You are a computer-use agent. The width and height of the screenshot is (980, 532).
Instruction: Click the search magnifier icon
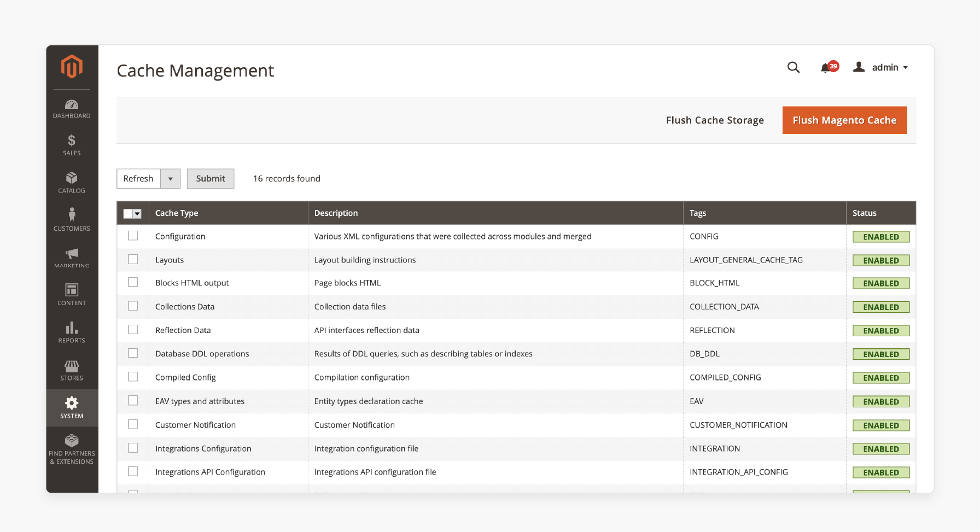pos(794,67)
